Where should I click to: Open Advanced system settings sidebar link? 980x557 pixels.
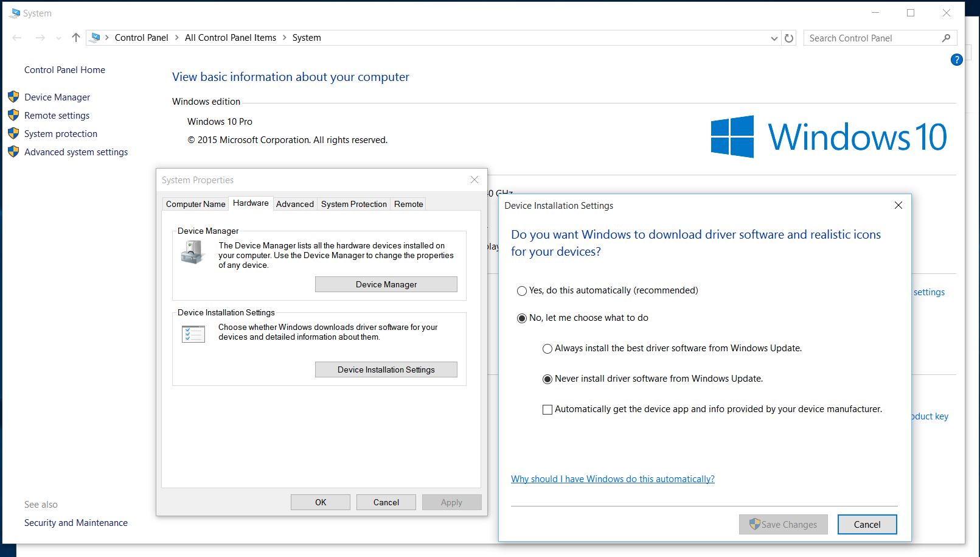76,152
